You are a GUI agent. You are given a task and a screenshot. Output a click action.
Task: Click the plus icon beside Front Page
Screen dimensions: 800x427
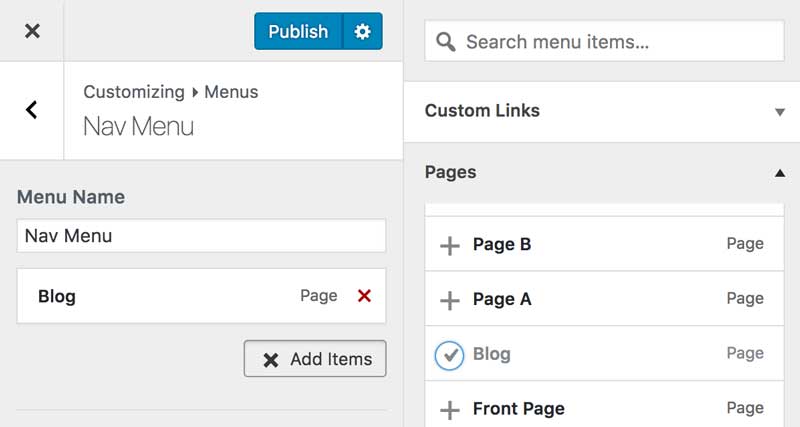click(450, 409)
